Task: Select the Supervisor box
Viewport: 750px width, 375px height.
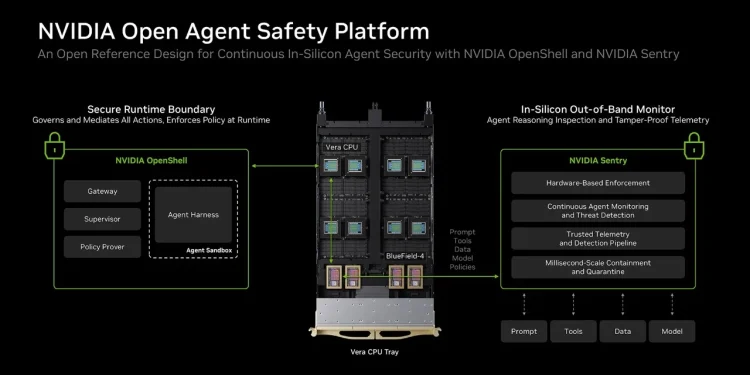Action: point(102,219)
